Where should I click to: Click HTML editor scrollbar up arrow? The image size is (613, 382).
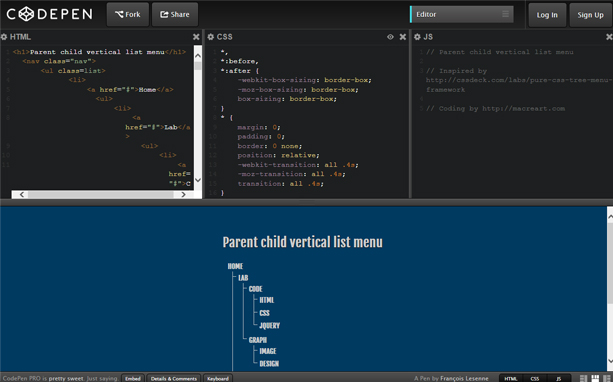tap(198, 56)
